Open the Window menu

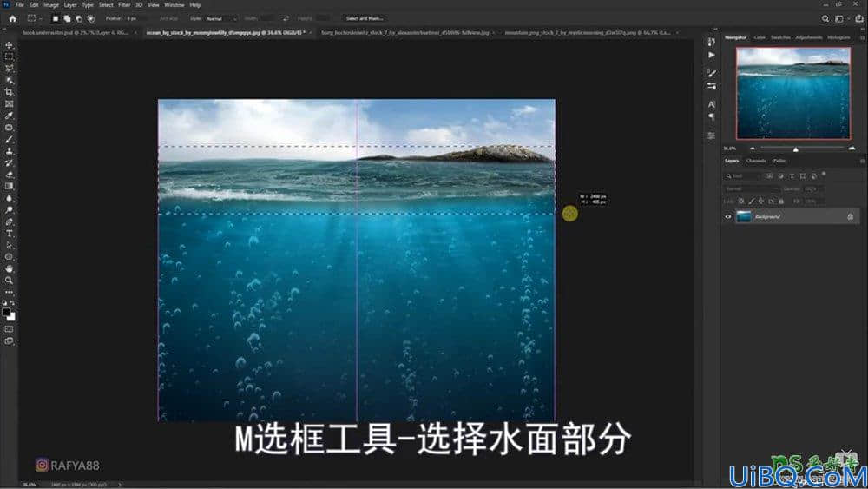tap(174, 5)
